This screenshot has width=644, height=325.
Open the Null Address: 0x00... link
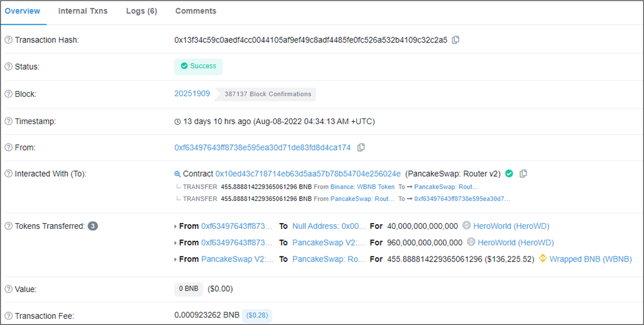[x=329, y=226]
